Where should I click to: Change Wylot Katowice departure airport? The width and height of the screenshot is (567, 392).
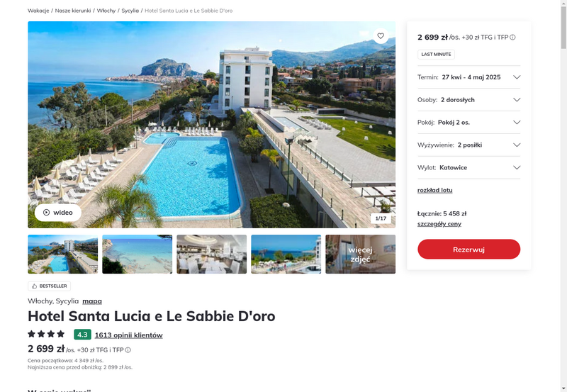pos(468,167)
